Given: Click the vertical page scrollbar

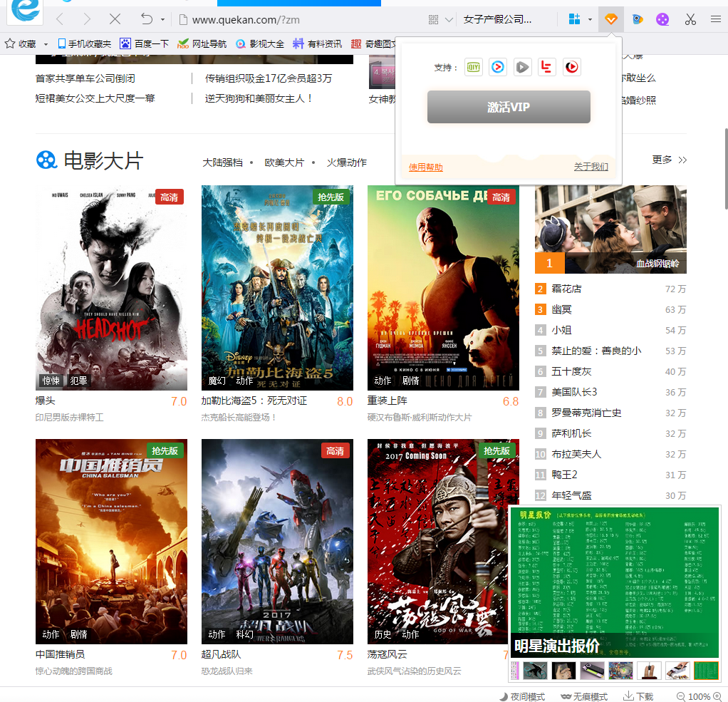Looking at the screenshot, I should 725,169.
